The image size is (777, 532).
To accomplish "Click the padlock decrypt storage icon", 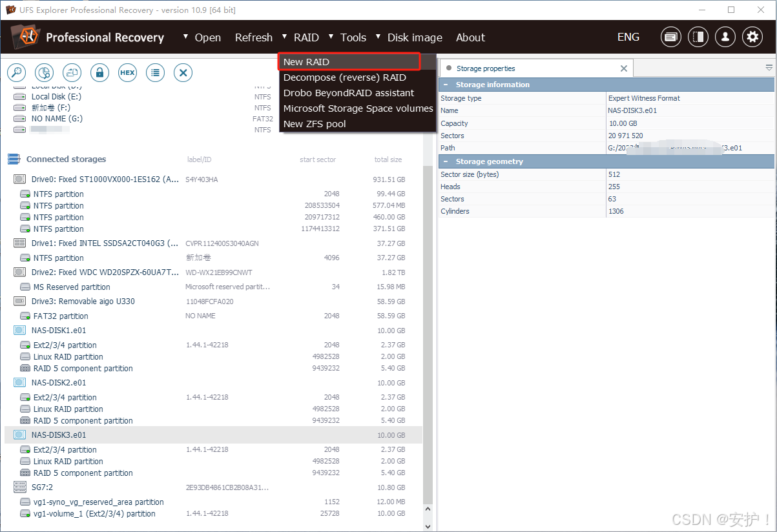I will click(x=99, y=73).
